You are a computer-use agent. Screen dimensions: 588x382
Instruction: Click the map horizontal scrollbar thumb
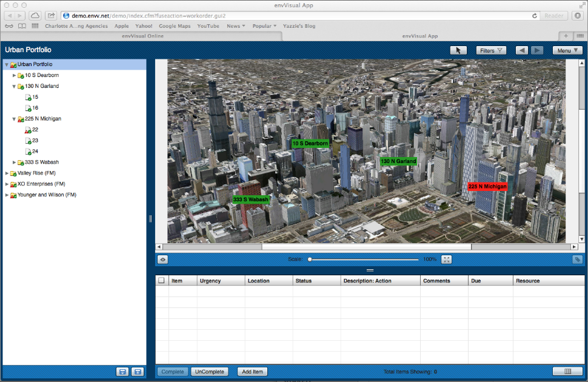click(x=366, y=247)
